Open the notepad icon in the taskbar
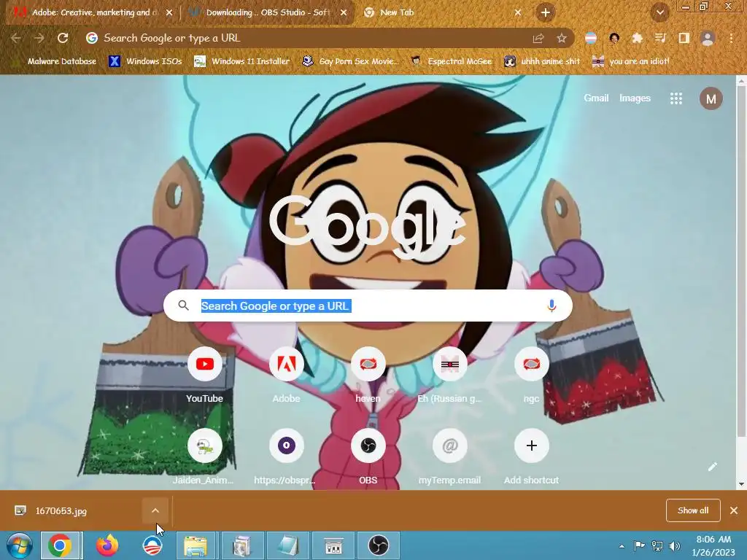Screen dimensions: 747x560 [x=287, y=545]
